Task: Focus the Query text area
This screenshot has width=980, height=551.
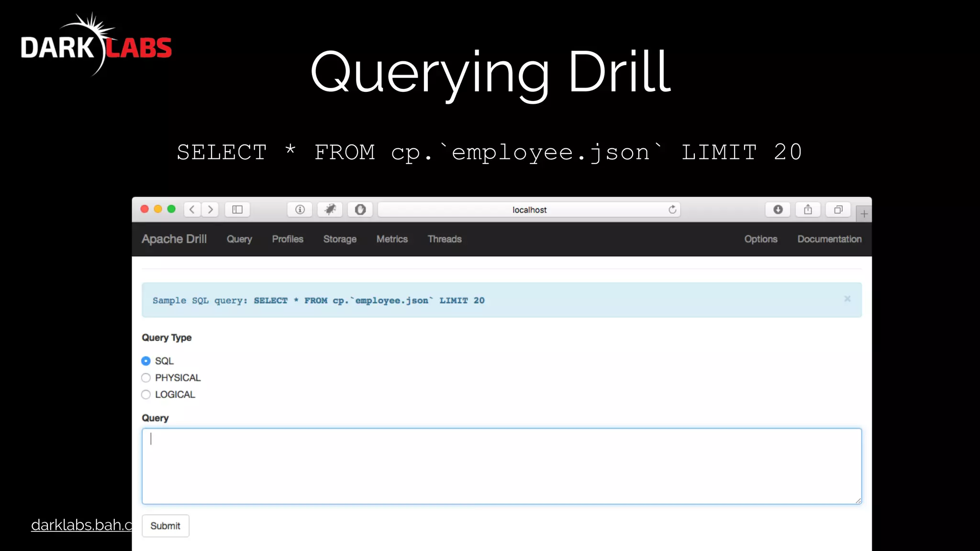Action: (501, 466)
